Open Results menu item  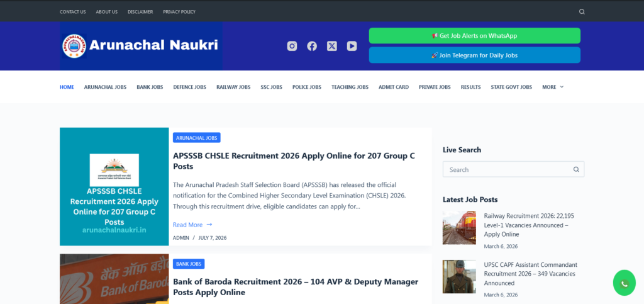470,87
